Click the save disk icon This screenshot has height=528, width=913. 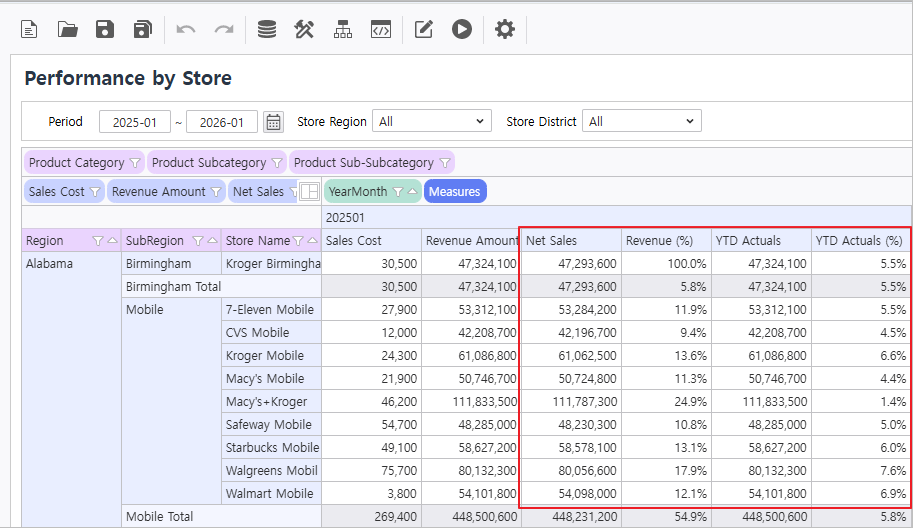(x=105, y=30)
